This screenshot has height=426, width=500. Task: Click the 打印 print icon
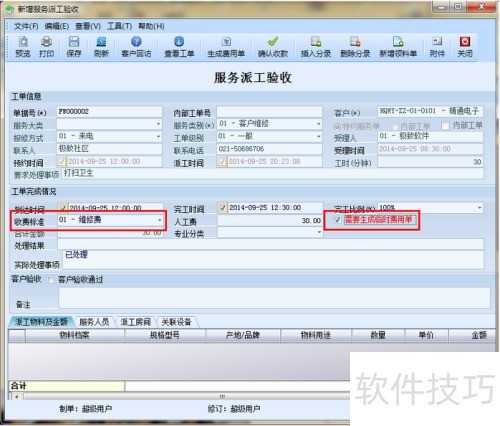click(46, 42)
